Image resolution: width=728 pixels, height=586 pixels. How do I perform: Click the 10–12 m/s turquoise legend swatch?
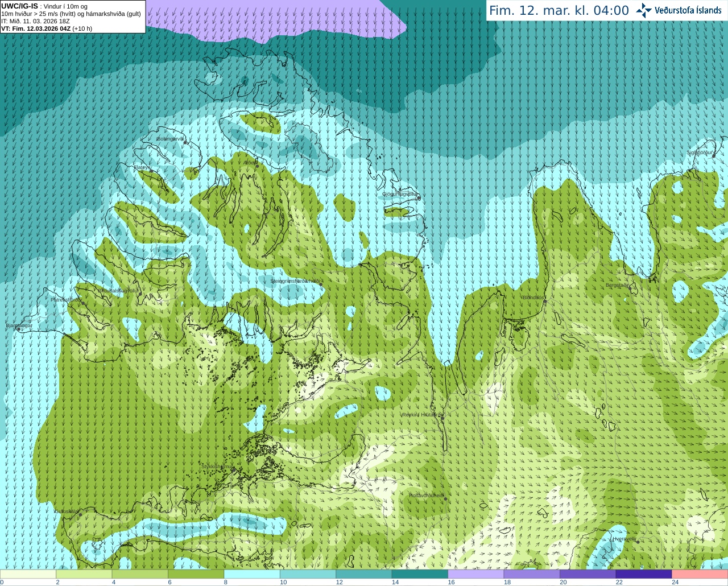(308, 574)
